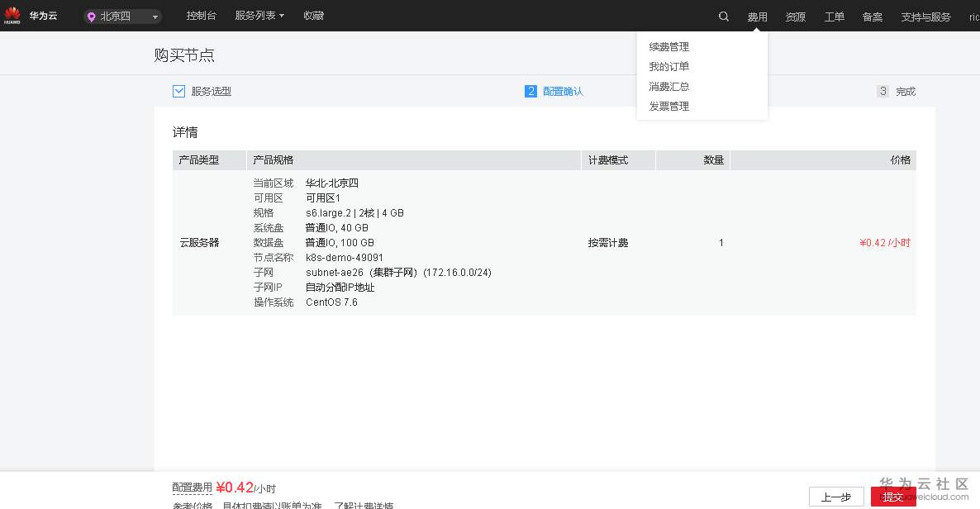Open the 工单 tickets menu
This screenshot has width=980, height=509.
pos(834,17)
